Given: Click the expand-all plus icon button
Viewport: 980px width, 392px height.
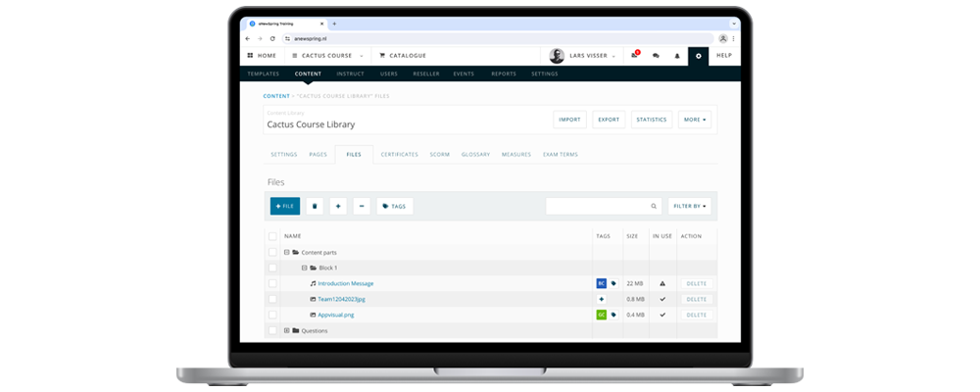Looking at the screenshot, I should [x=338, y=206].
